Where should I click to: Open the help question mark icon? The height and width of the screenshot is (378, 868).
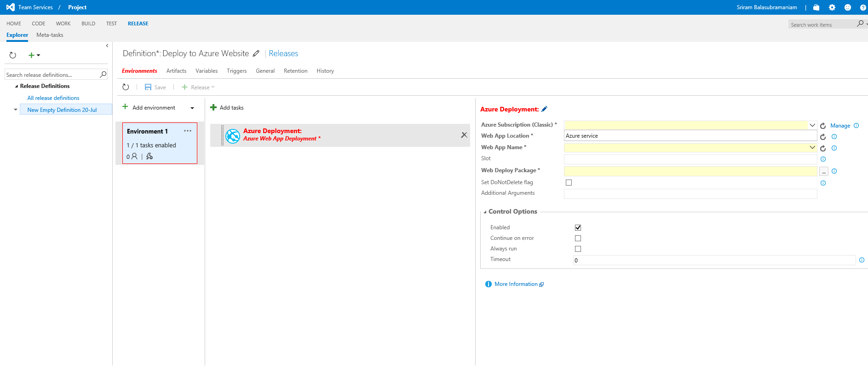[x=863, y=7]
